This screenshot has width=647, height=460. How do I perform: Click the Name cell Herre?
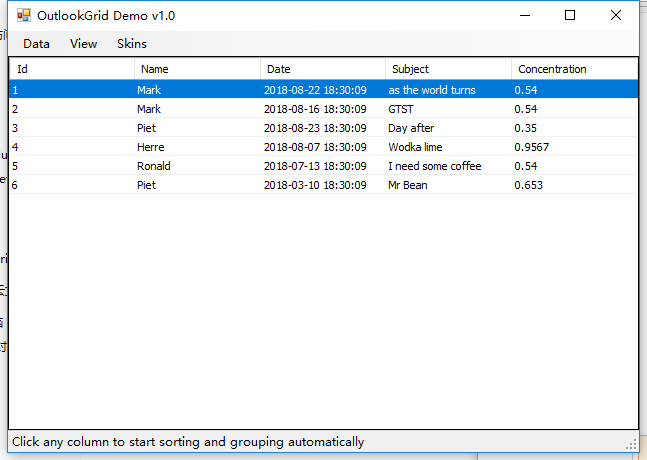point(197,146)
